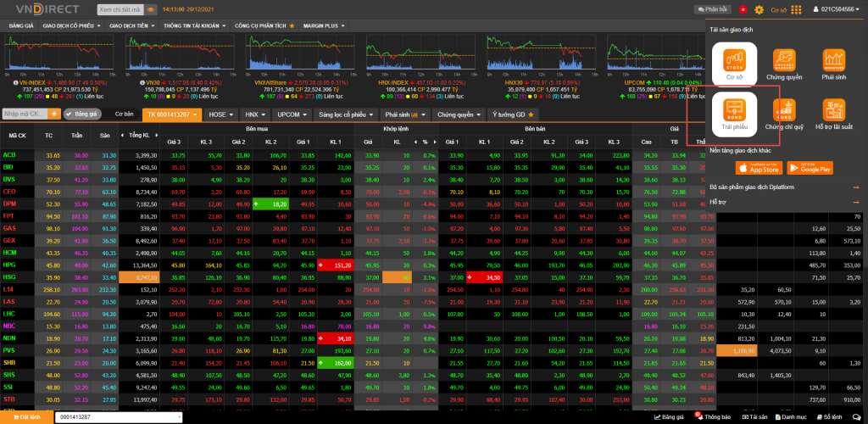Select the Trái phiếu bond icon
This screenshot has height=424, width=868.
pyautogui.click(x=734, y=110)
